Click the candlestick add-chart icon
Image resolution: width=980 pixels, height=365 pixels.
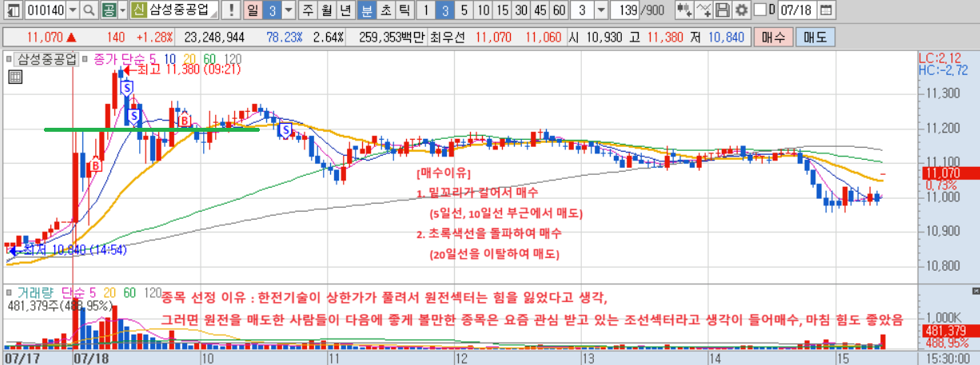click(x=684, y=10)
